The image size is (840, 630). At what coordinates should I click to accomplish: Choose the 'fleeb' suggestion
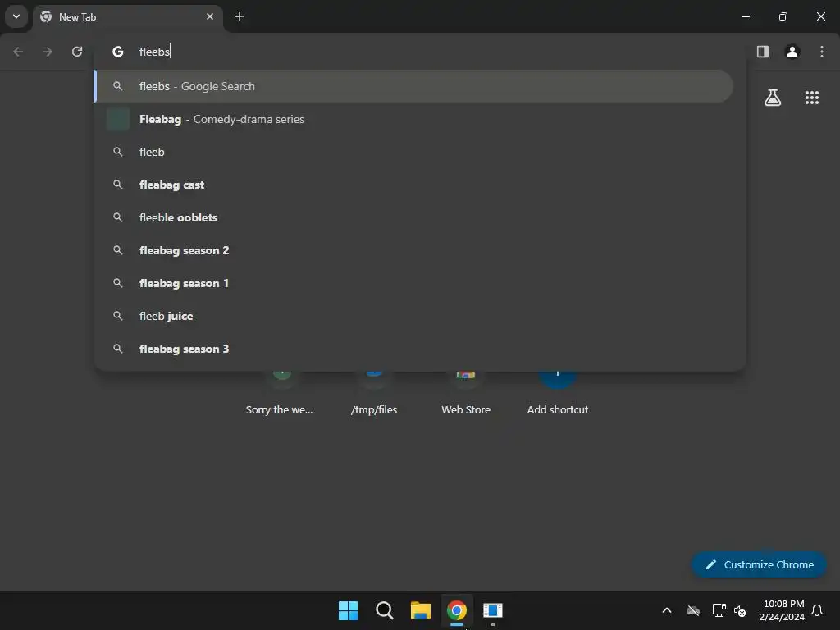[x=413, y=152]
